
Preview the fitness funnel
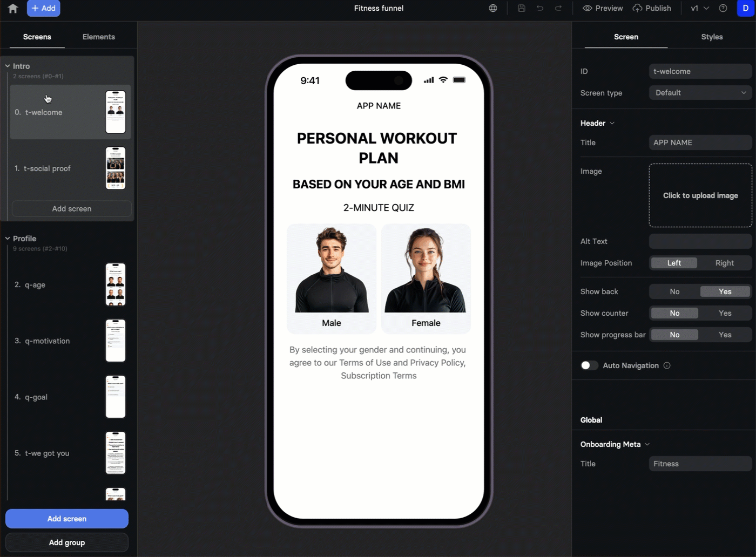coord(602,8)
